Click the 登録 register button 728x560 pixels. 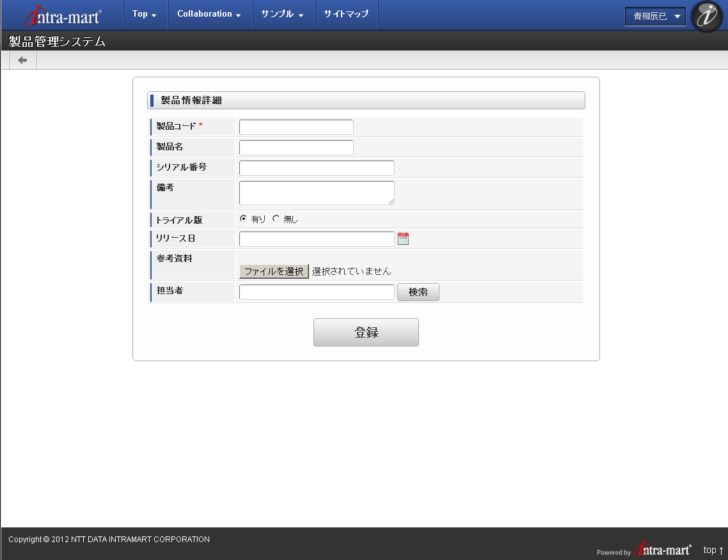tap(366, 332)
